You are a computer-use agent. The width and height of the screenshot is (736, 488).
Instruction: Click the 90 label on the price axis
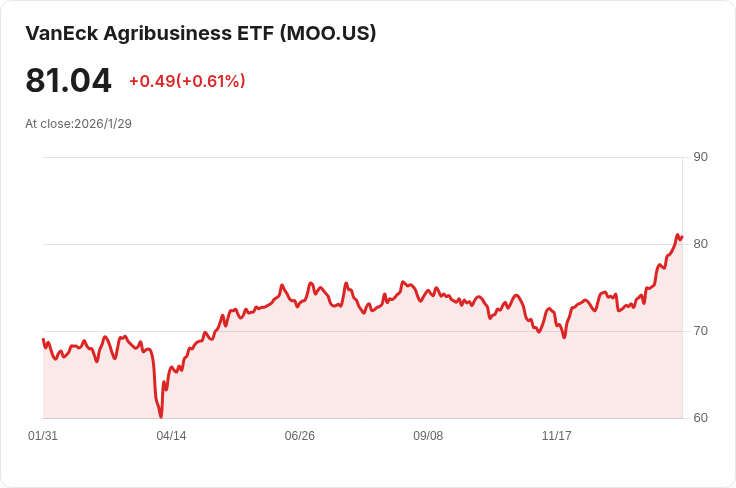point(700,157)
